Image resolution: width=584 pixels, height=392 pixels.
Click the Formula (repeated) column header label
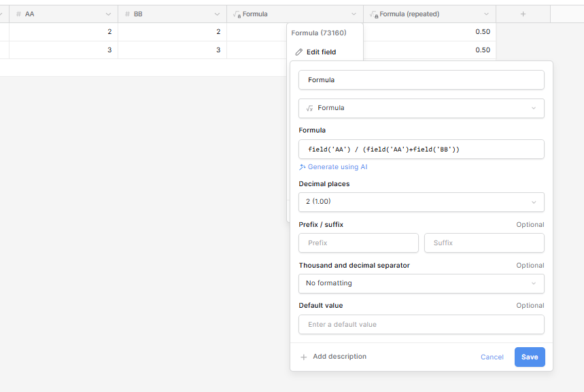pos(409,14)
